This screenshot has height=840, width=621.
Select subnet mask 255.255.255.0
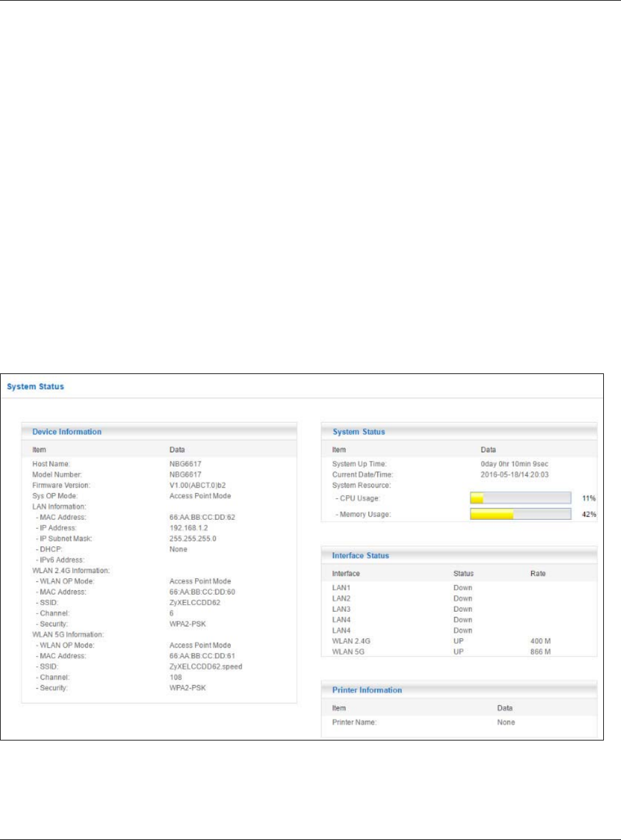[x=193, y=539]
